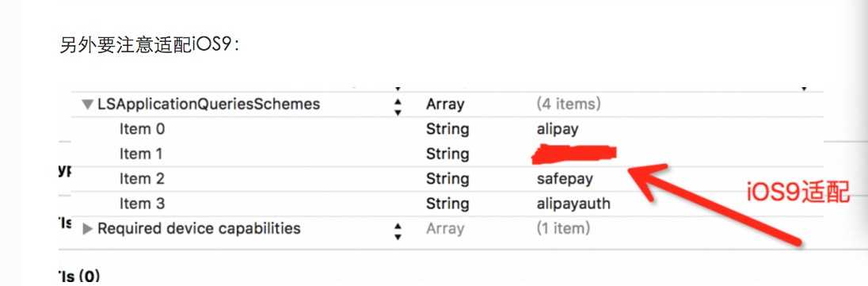Click the (4 items) value text
868x286 pixels.
click(569, 104)
